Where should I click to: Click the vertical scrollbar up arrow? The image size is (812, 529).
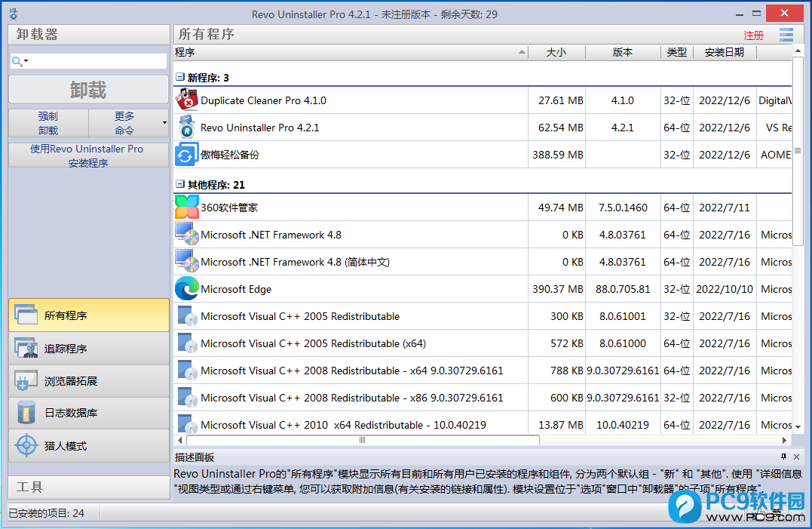click(798, 51)
